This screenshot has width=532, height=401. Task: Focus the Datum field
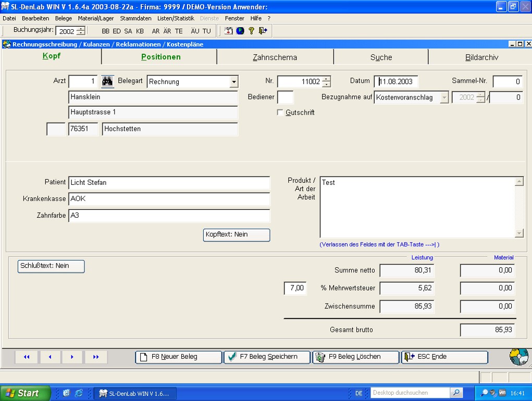click(396, 82)
